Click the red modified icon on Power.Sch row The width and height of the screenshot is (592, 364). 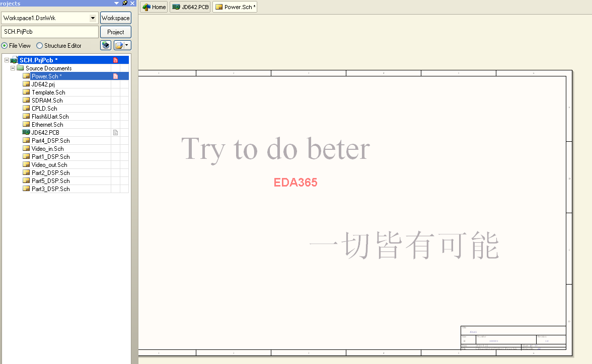(116, 76)
